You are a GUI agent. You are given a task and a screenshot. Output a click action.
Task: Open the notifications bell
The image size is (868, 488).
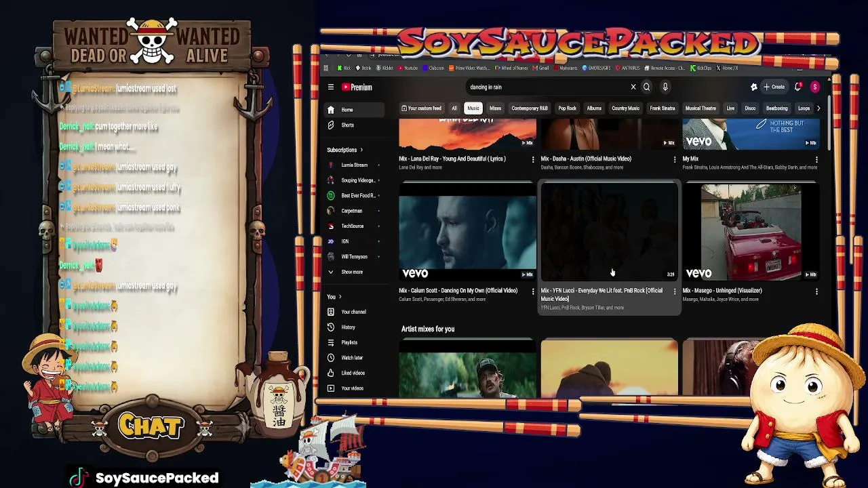pyautogui.click(x=798, y=87)
